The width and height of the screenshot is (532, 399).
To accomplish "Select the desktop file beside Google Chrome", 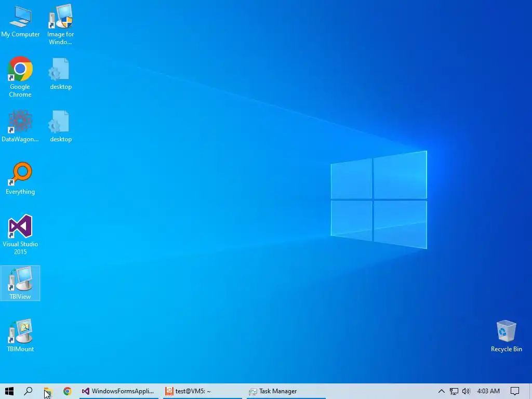I will (x=60, y=74).
